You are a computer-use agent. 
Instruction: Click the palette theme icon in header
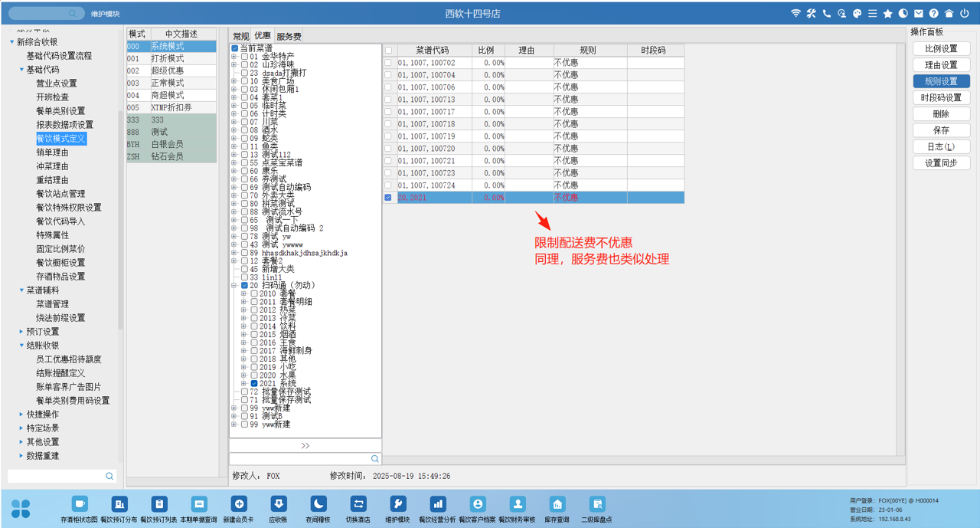point(857,14)
